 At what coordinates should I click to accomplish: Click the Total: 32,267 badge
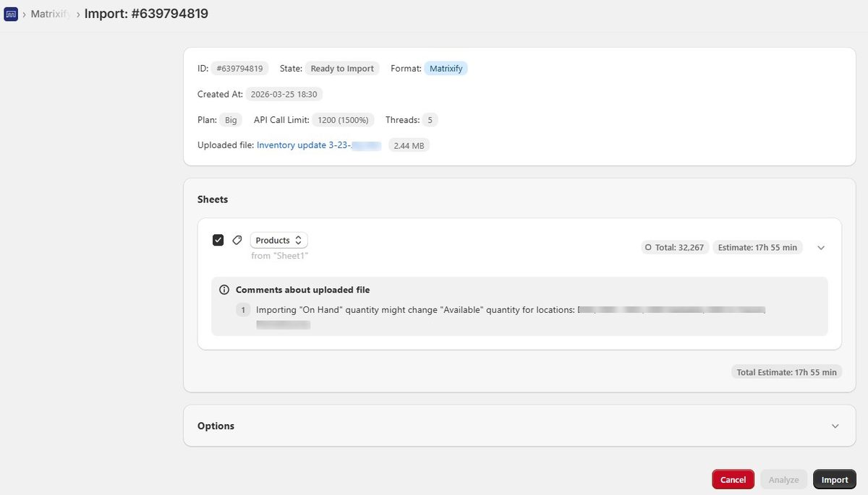673,247
